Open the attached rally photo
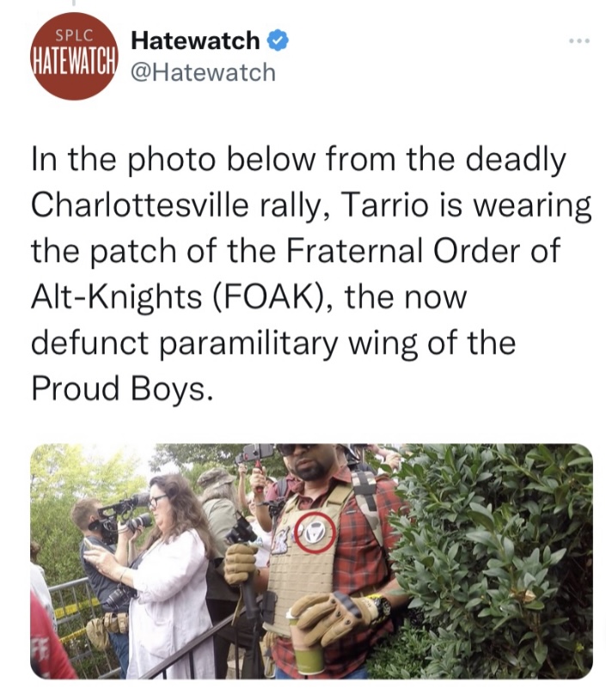 tap(311, 561)
